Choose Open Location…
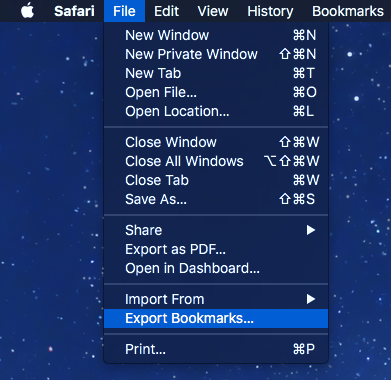 click(x=216, y=111)
